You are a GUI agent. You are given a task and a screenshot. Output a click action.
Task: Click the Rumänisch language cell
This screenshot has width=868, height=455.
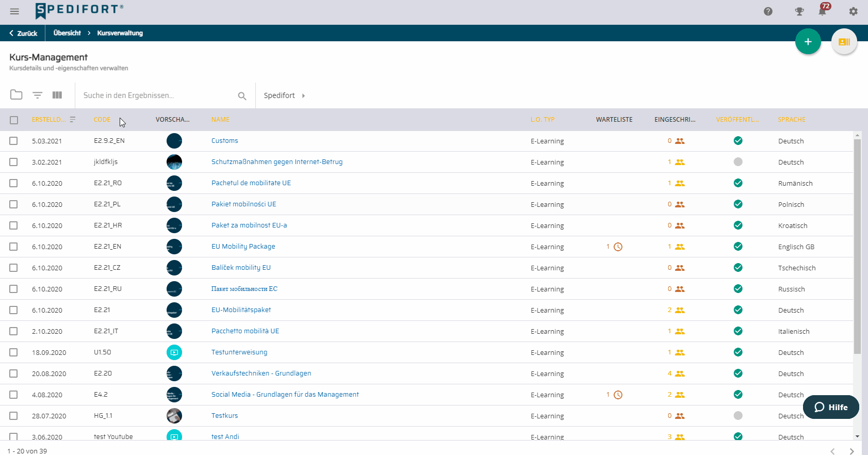(x=795, y=183)
